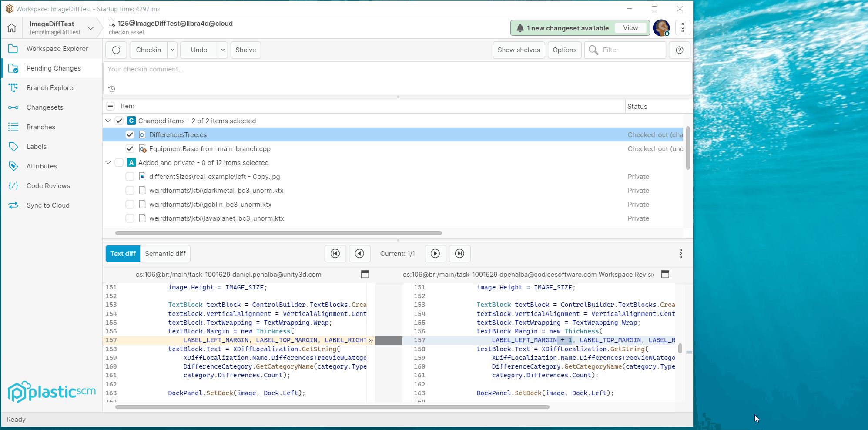Open the Code Reviews view
This screenshot has height=430, width=868.
[x=48, y=185]
